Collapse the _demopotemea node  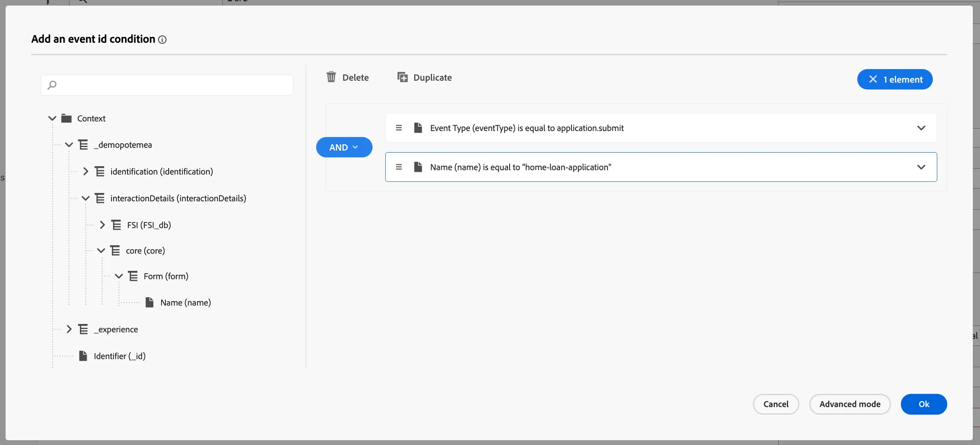click(69, 145)
